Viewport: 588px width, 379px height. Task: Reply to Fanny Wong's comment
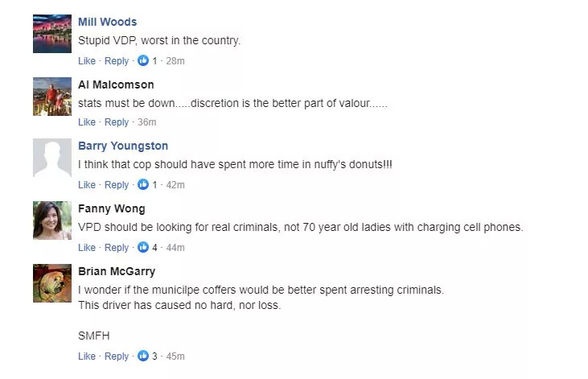[117, 248]
